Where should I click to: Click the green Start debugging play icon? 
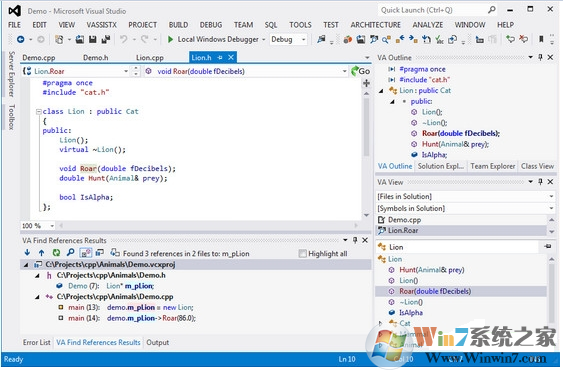(x=170, y=39)
